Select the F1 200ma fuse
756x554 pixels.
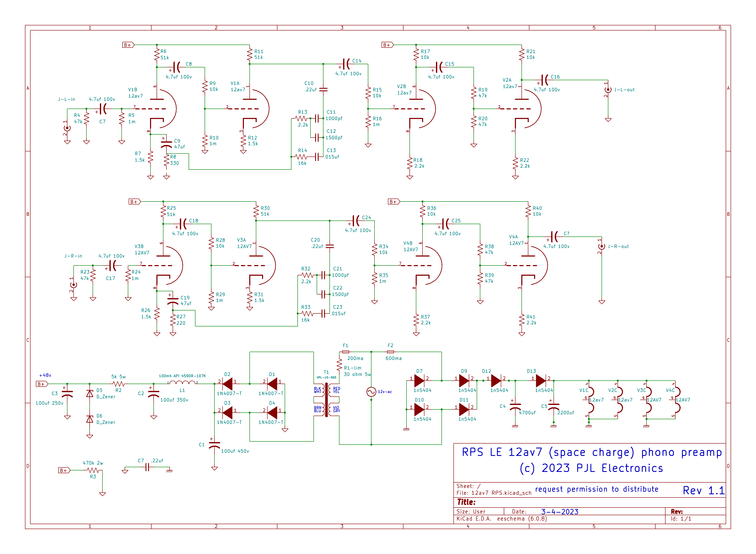[345, 352]
